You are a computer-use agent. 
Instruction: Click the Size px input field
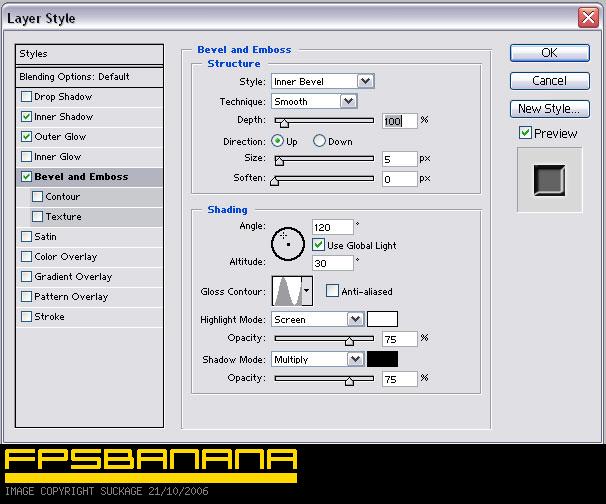click(x=400, y=159)
